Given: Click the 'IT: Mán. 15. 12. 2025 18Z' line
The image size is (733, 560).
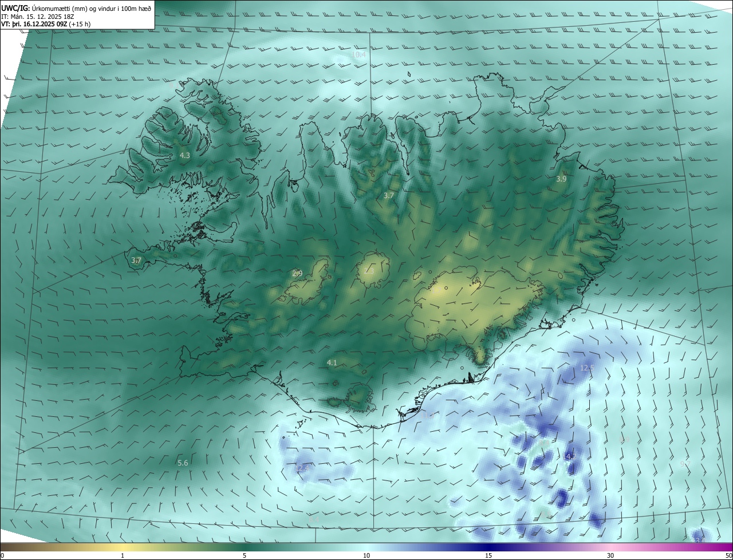Looking at the screenshot, I should (38, 17).
